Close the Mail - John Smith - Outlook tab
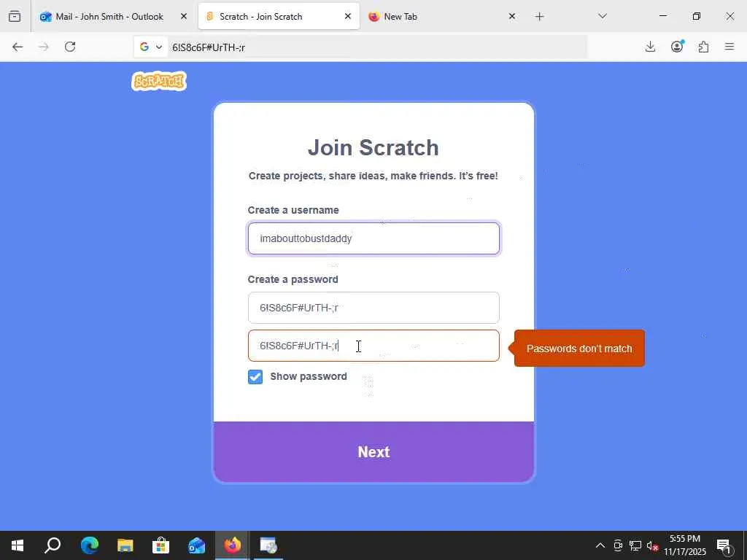Viewport: 747px width, 560px height. point(184,16)
